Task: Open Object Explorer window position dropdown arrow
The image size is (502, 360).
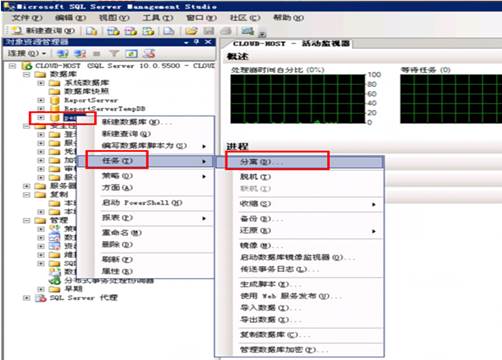Action: [x=186, y=42]
